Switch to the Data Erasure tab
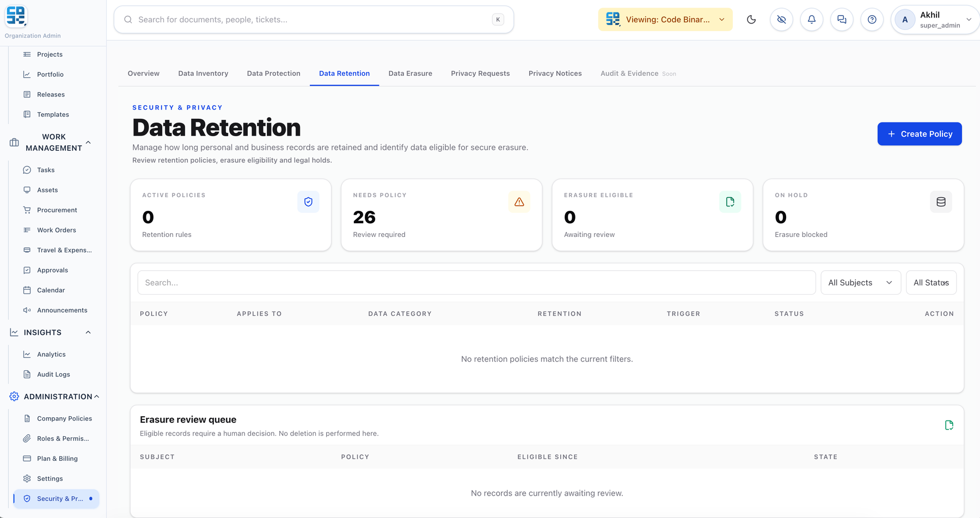 click(410, 74)
